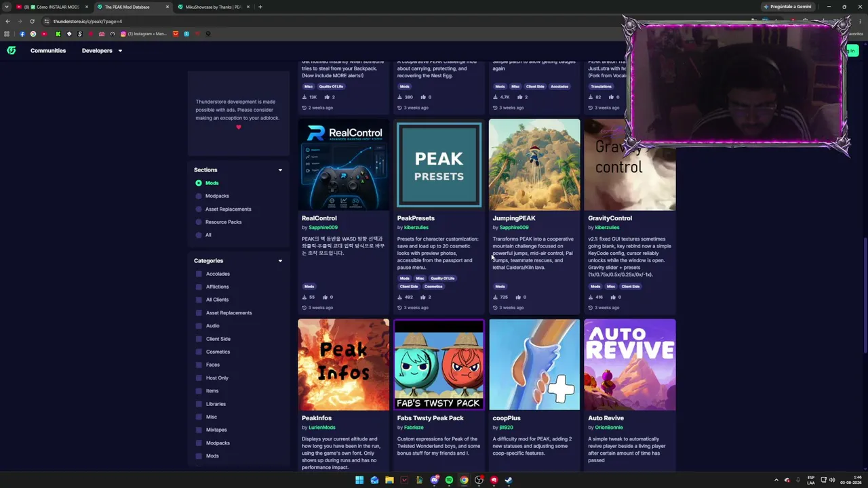The image size is (868, 488).
Task: Collapse the Categories panel arrow
Action: click(280, 261)
